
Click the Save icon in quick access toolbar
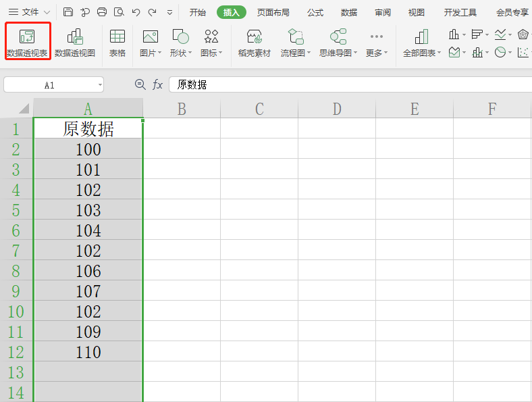coord(68,12)
